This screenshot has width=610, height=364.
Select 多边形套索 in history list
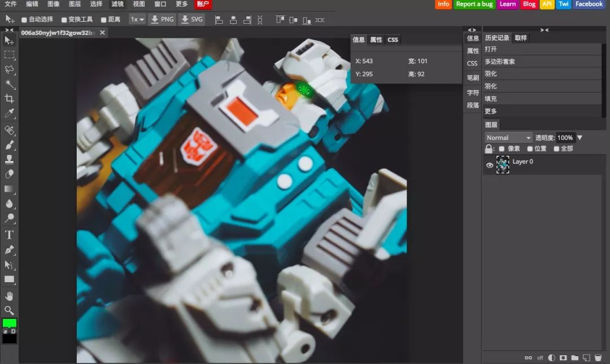(500, 62)
